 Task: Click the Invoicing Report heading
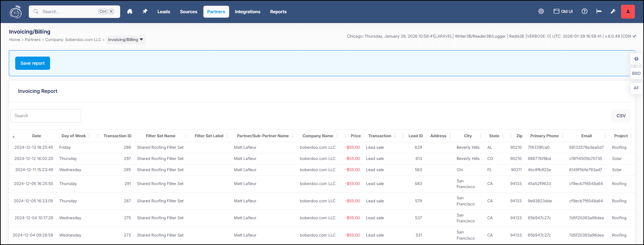pos(38,91)
